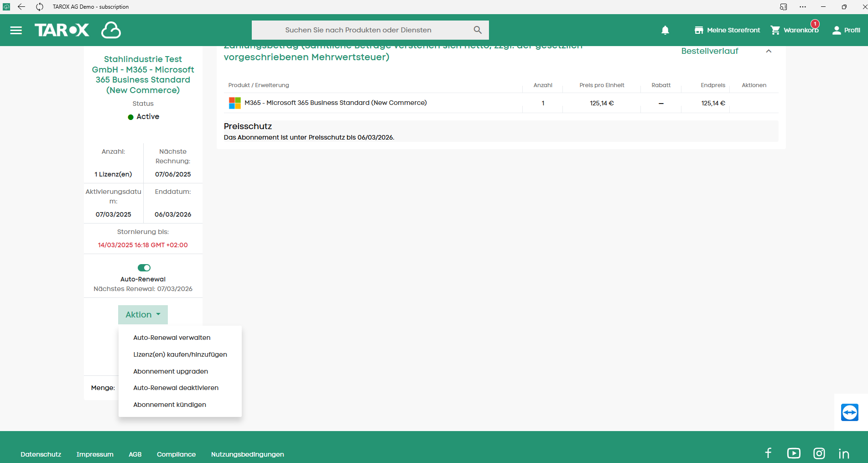This screenshot has width=868, height=463.
Task: Toggle the Auto-Renewal switch
Action: click(144, 268)
